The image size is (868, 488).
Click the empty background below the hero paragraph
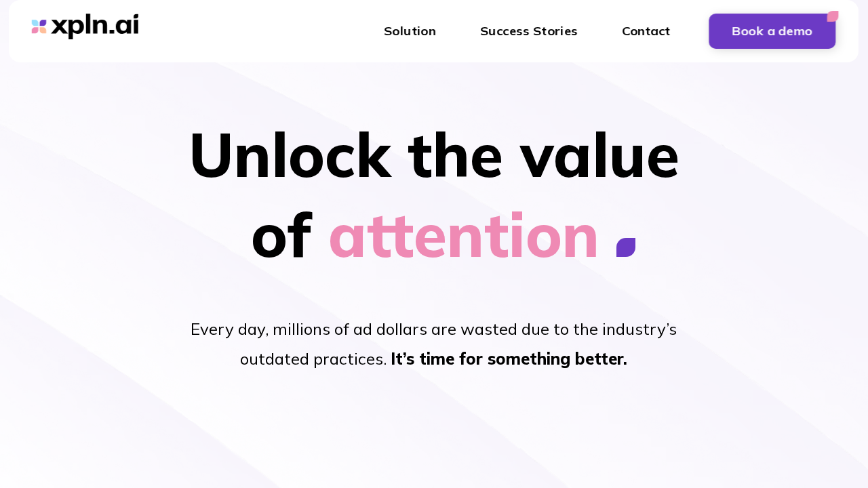[x=434, y=434]
